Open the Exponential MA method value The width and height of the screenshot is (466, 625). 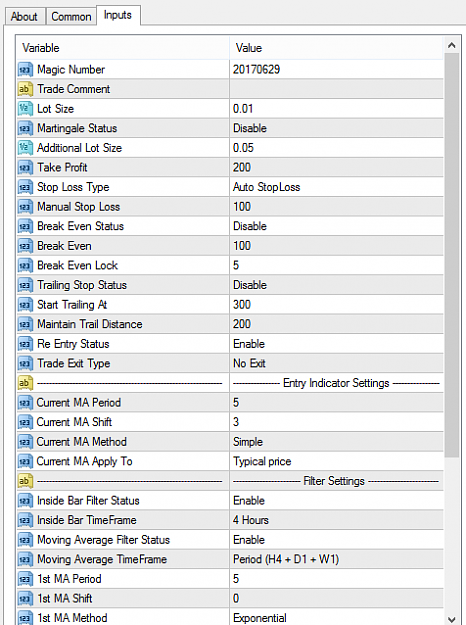click(336, 618)
